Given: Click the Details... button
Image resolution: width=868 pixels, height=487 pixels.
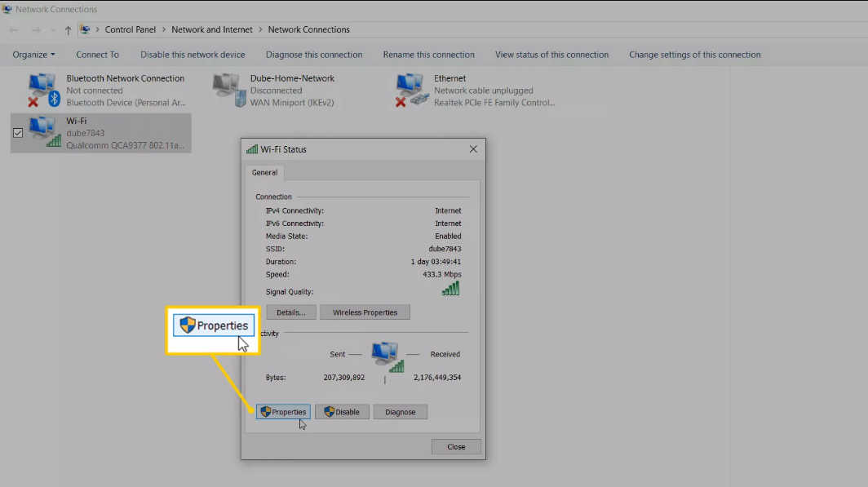Looking at the screenshot, I should tap(290, 312).
